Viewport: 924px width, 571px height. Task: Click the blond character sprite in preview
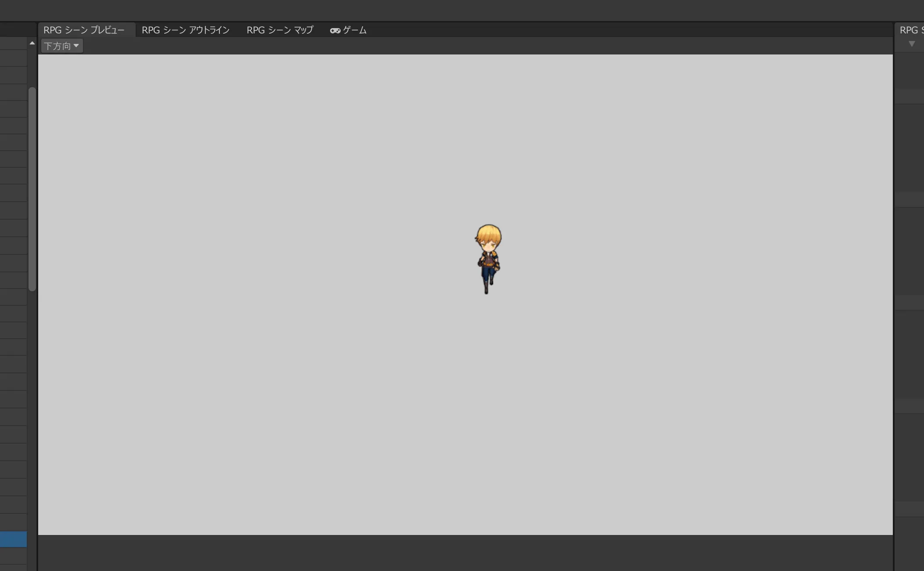click(x=488, y=259)
